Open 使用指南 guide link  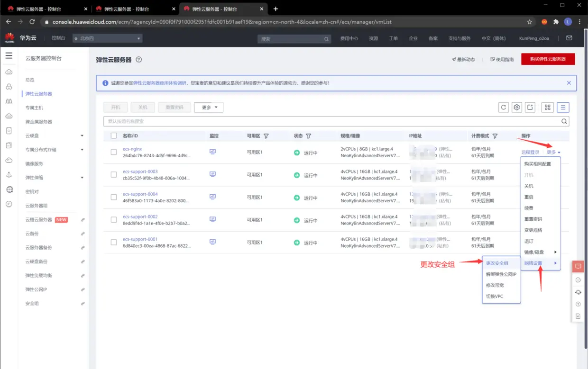(x=502, y=60)
